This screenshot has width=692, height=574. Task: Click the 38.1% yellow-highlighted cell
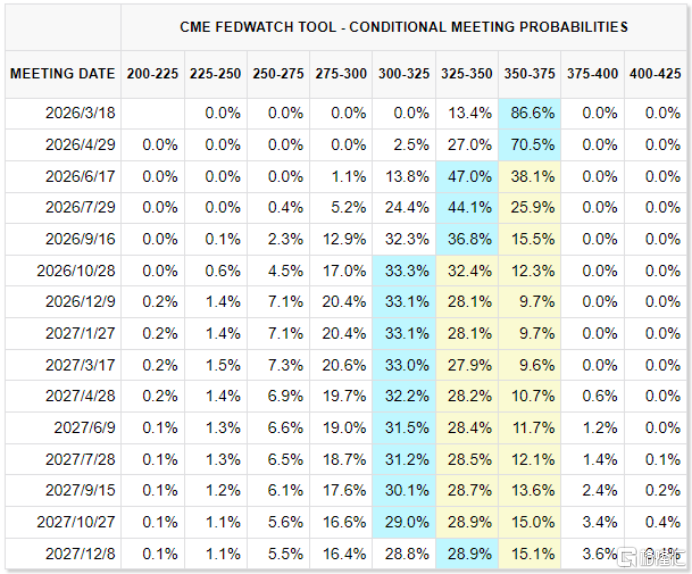[x=530, y=176]
